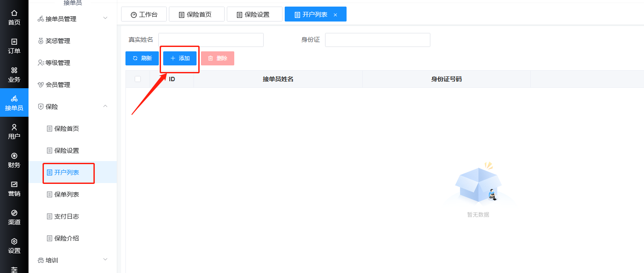Focus the 真实姓名 input field
Screen dimensions: 644x273
pos(211,40)
